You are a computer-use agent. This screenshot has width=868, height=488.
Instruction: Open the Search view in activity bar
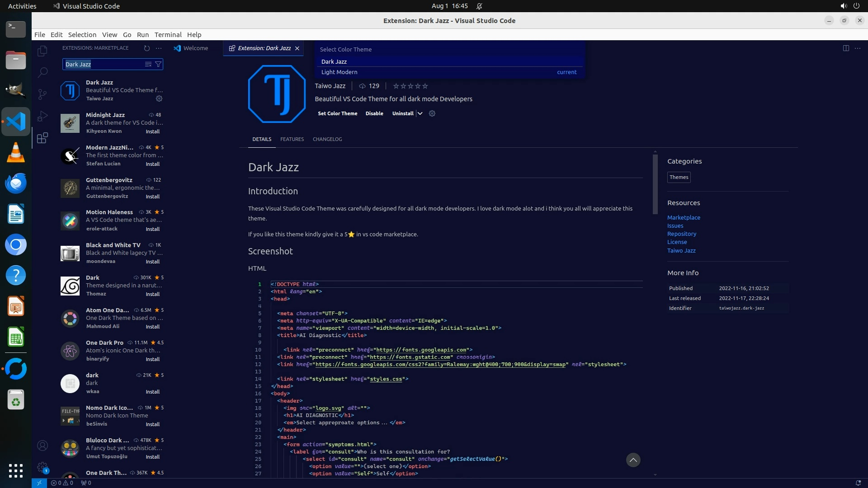tap(42, 72)
